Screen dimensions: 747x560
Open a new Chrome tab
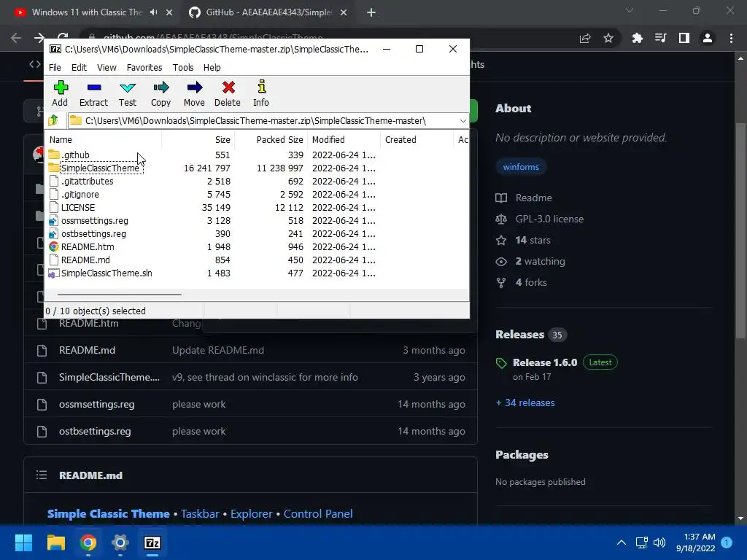(x=371, y=13)
